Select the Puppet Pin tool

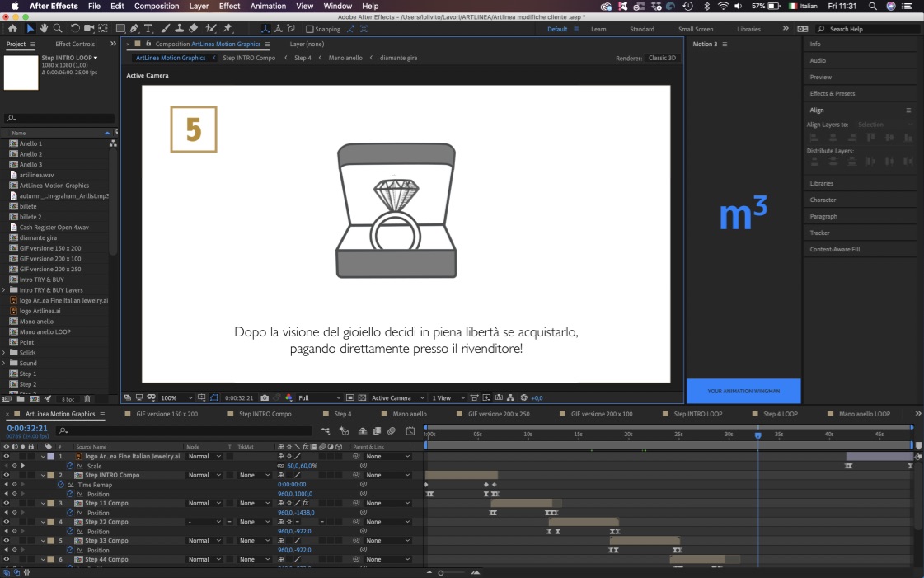227,28
